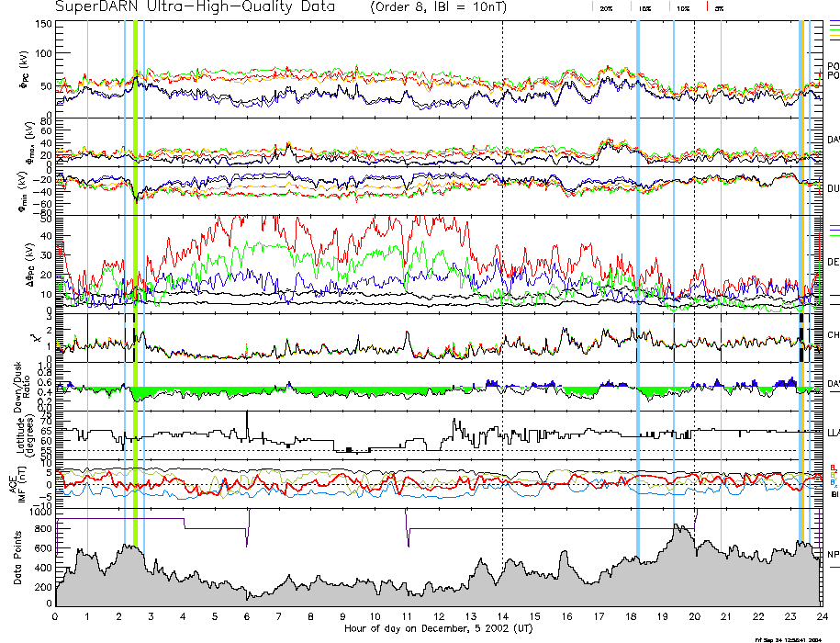Viewport: 840px width, 643px height.
Task: Click the hour 12 x-axis tick label
Action: (439, 616)
